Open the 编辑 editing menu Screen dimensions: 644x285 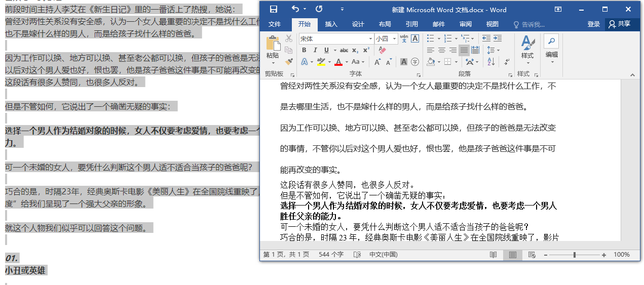pyautogui.click(x=551, y=49)
